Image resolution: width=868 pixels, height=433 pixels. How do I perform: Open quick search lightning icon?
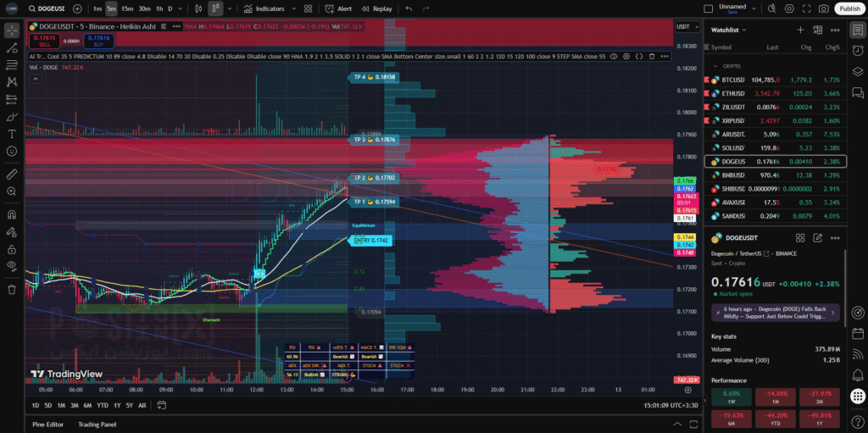[772, 8]
